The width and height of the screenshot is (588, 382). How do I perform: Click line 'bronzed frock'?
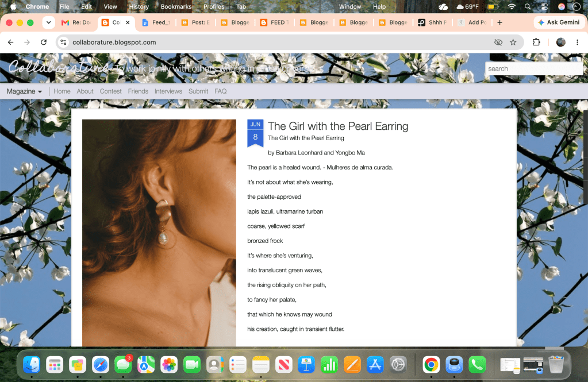pos(265,241)
